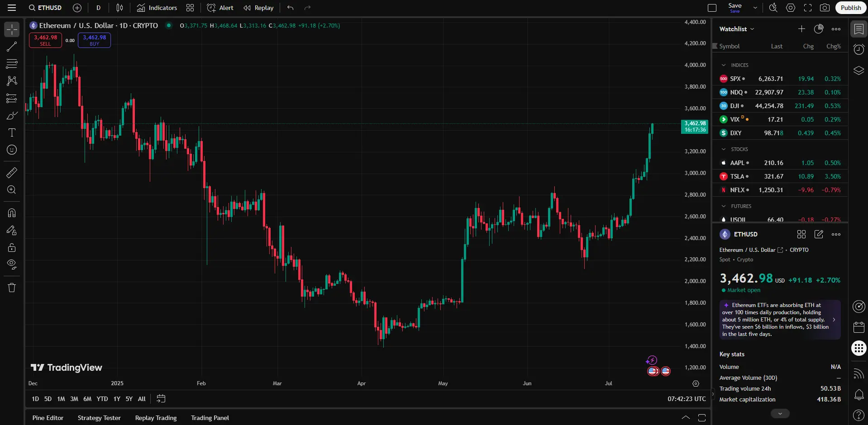The height and width of the screenshot is (425, 868).
Task: Open the chart layout setup square
Action: pos(712,8)
